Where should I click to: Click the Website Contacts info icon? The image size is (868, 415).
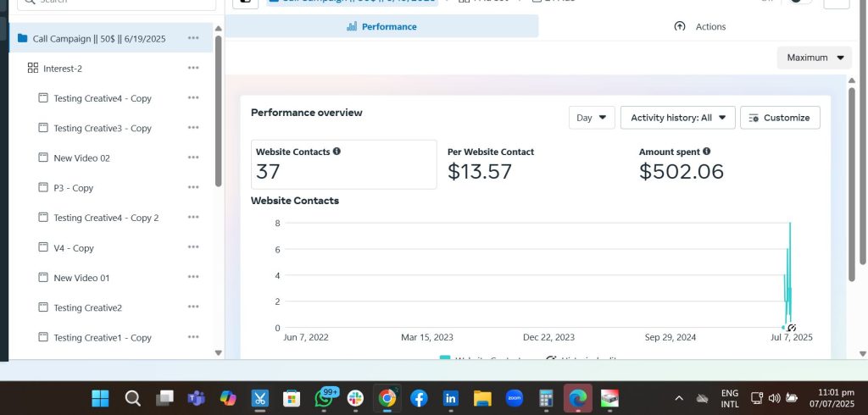[337, 152]
